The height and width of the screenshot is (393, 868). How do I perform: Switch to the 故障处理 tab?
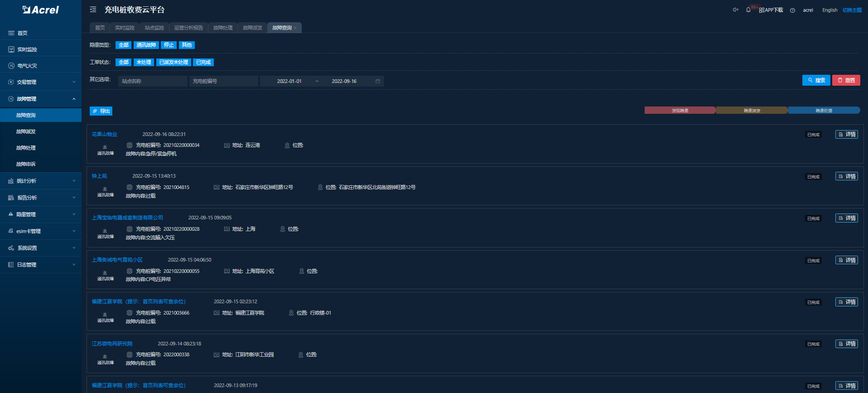223,28
